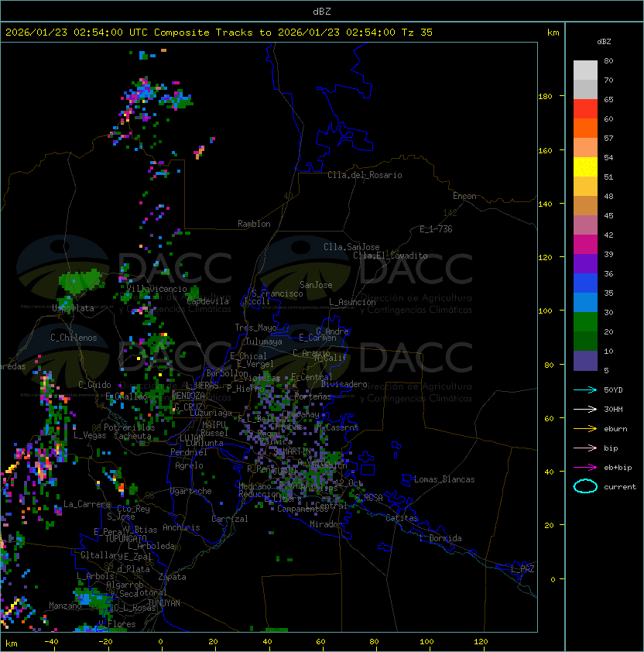Screen dimensions: 644x652
Task: Click the 'dBZ' heading above color scale
Action: coord(604,42)
